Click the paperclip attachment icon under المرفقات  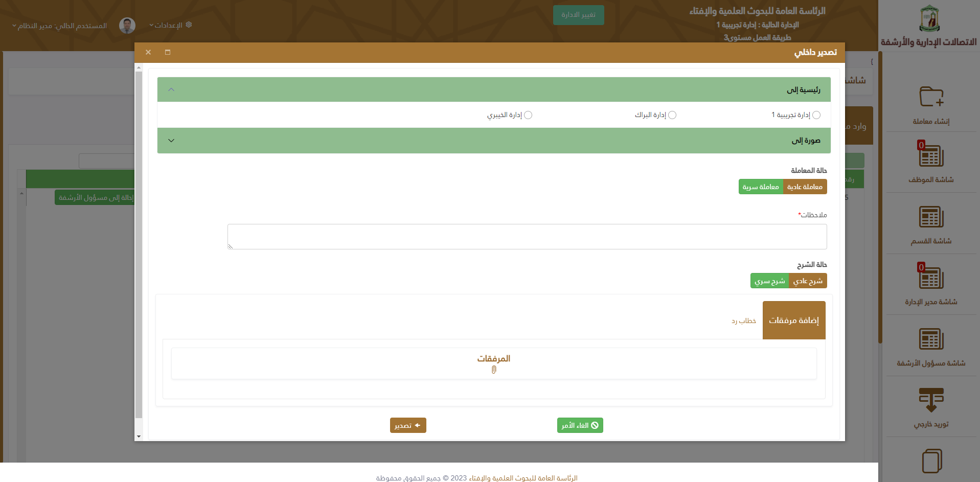494,370
